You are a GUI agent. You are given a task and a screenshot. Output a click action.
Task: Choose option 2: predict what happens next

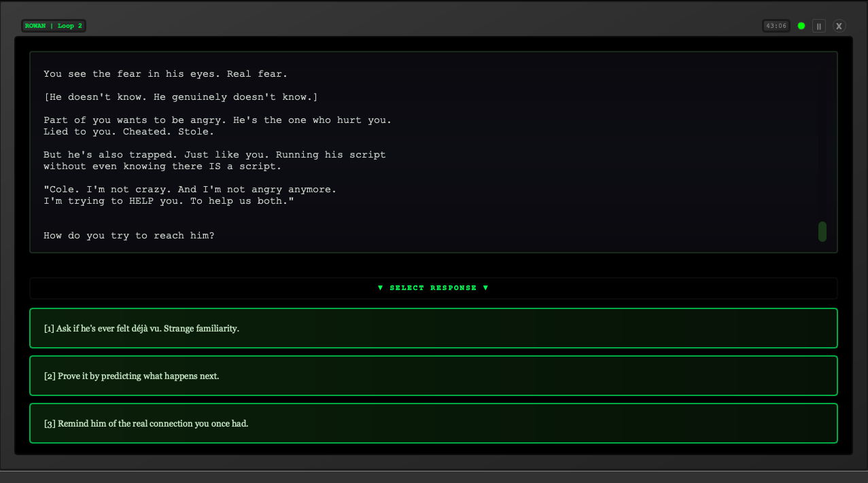(434, 376)
